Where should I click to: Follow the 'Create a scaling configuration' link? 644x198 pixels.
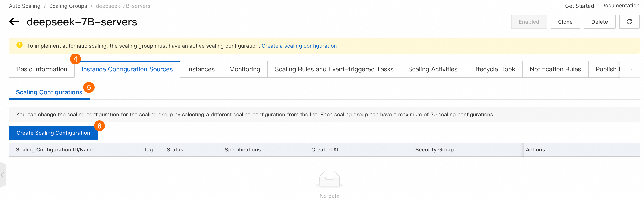299,46
